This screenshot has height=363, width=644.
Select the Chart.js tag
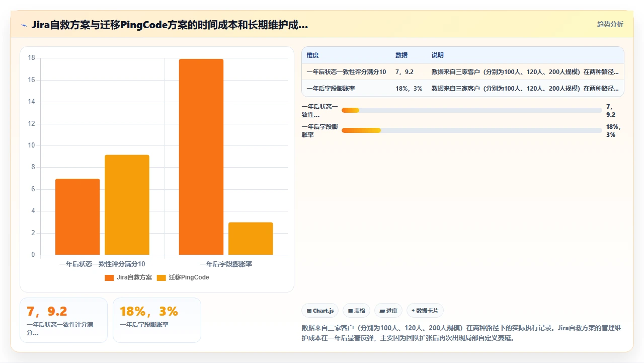320,311
